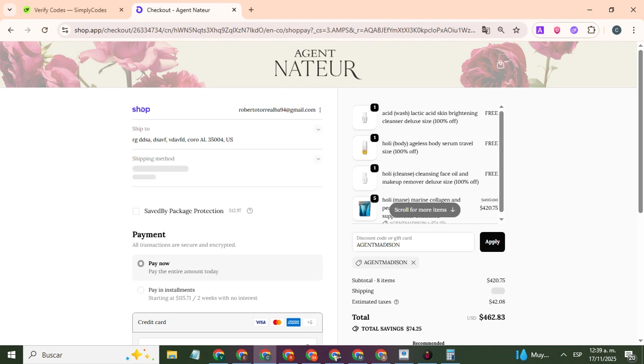644x364 pixels.
Task: Click the Visa card icon
Action: (261, 322)
